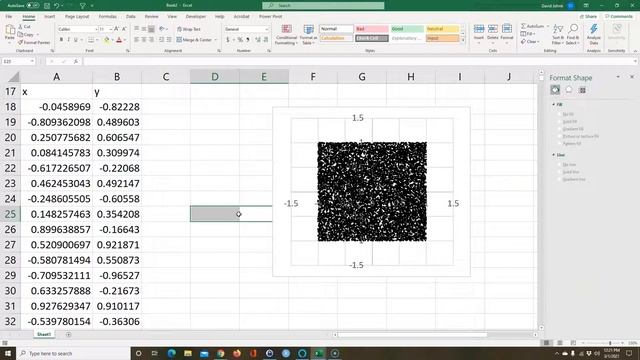Switch to the Page Layout tab
Image resolution: width=640 pixels, height=360 pixels.
click(77, 17)
